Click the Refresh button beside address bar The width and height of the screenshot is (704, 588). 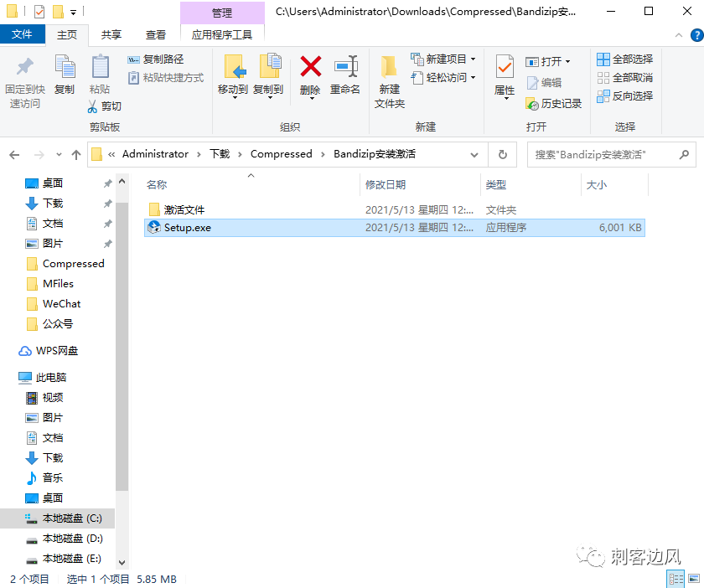click(x=502, y=155)
